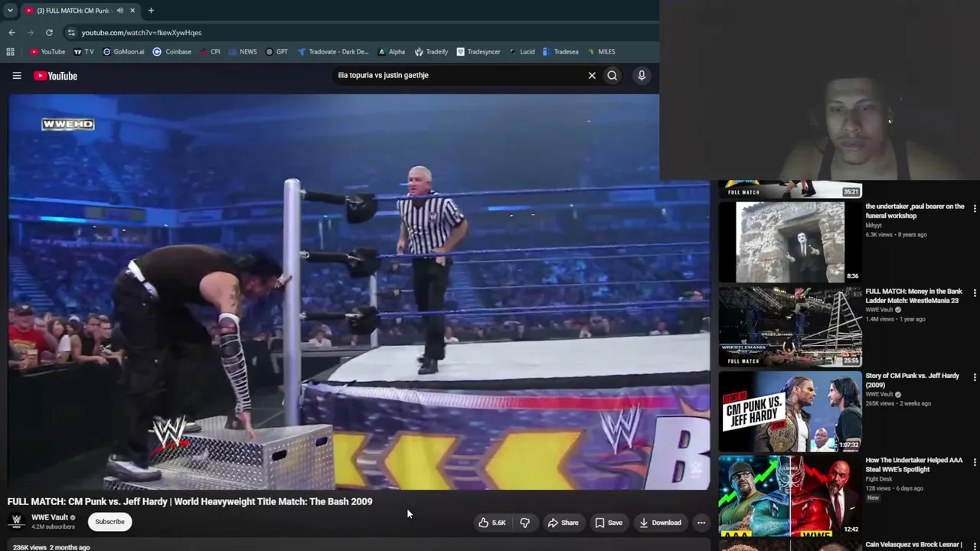
Task: Click the video player to pause playback
Action: tap(359, 292)
